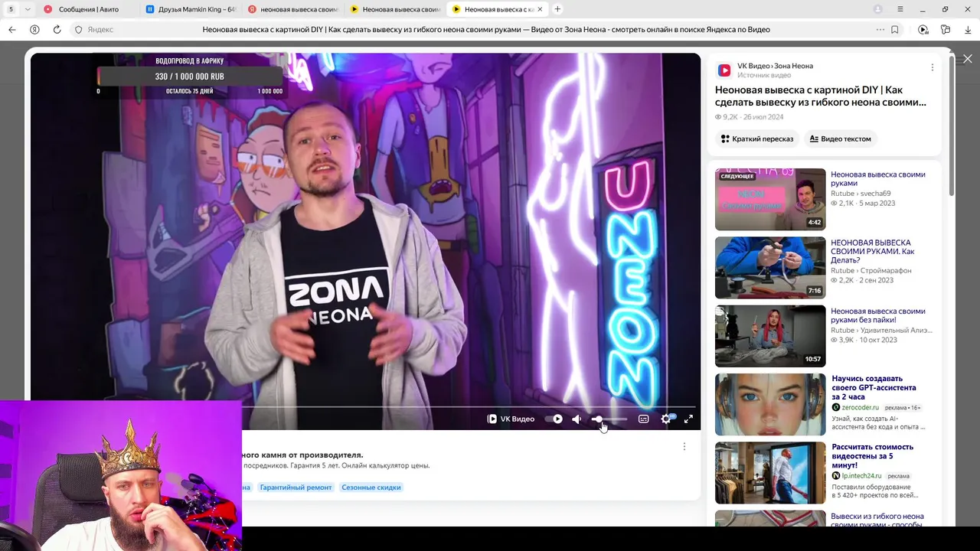Image resolution: width=980 pixels, height=551 pixels.
Task: Switch to the 'Друзья Mamkin King' tab
Action: 190,9
